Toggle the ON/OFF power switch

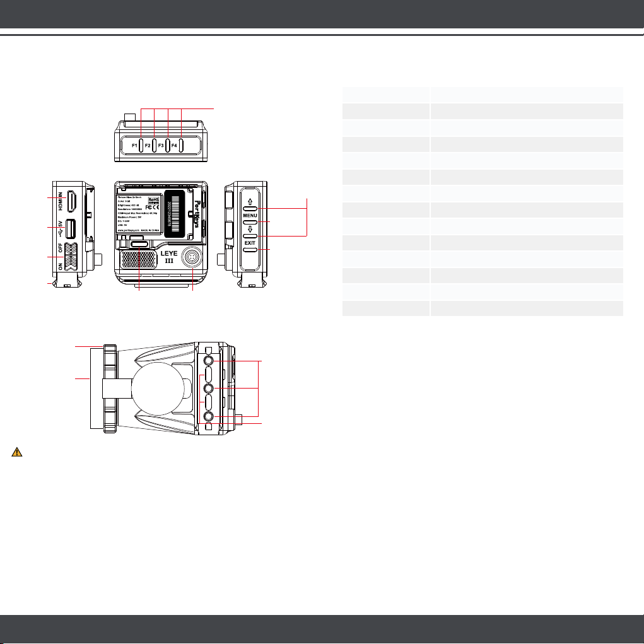pos(71,257)
